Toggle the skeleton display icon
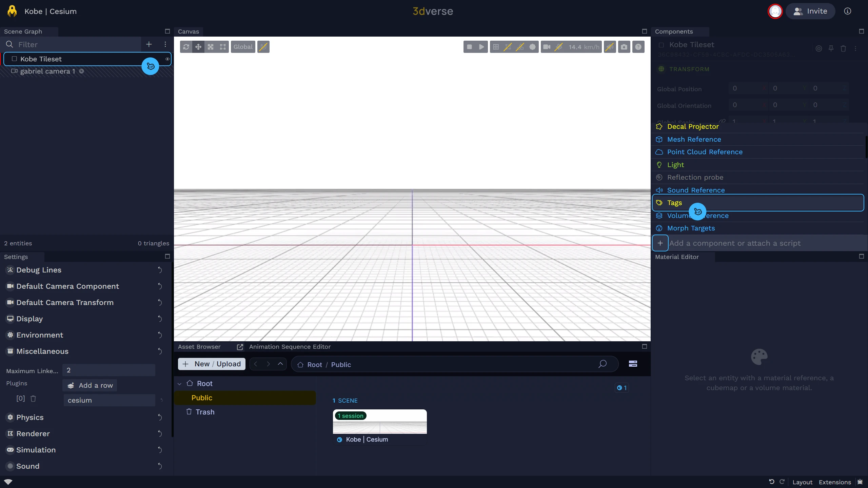The width and height of the screenshot is (868, 488). click(x=508, y=47)
